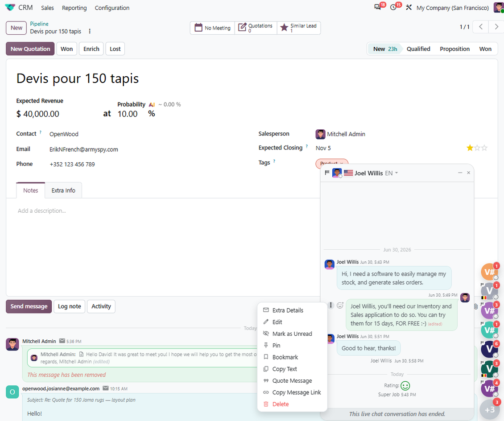Switch to the Extra Info tab
The image size is (504, 421).
pos(63,190)
